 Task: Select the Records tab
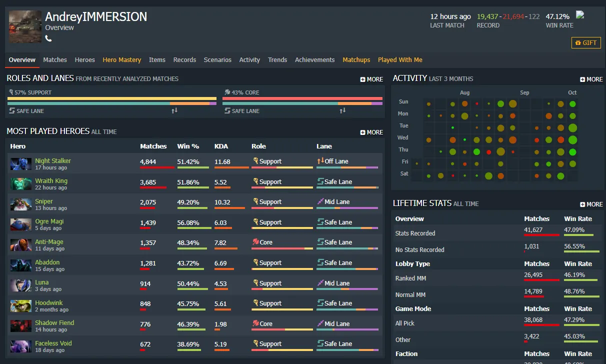(x=184, y=59)
